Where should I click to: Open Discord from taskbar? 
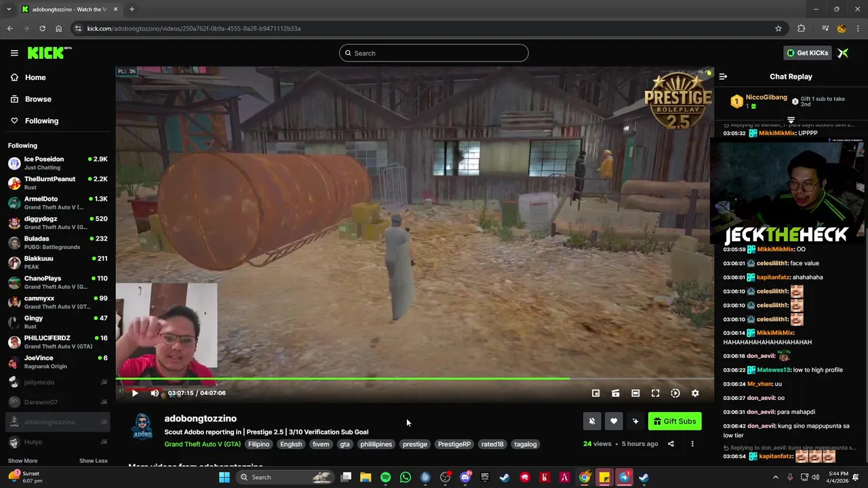465,477
